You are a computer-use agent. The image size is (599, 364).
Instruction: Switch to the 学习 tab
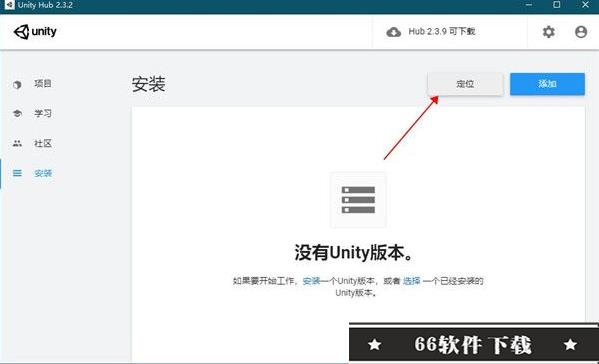(x=42, y=113)
